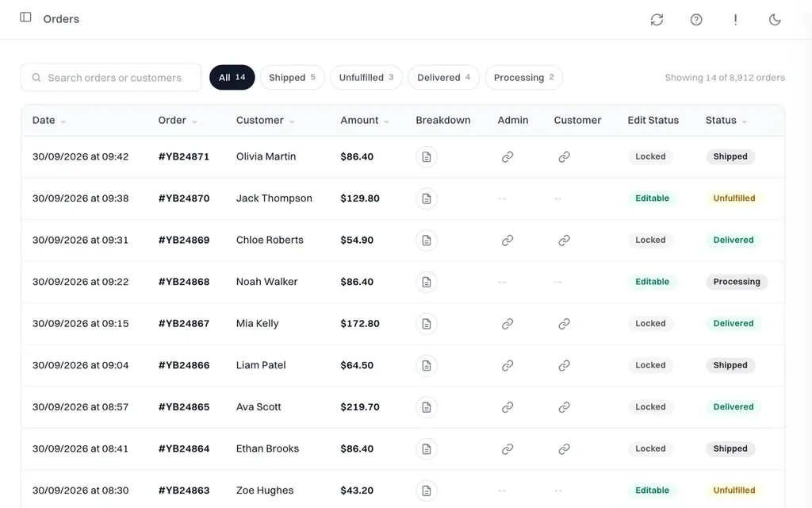Click Locked badge for Olivia Martin
Viewport: 812px width, 508px height.
click(x=650, y=156)
